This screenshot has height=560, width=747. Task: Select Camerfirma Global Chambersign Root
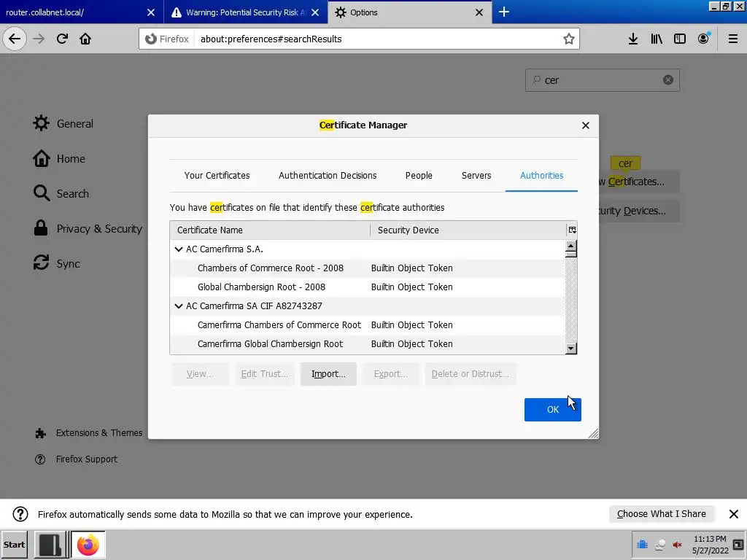[367, 344]
